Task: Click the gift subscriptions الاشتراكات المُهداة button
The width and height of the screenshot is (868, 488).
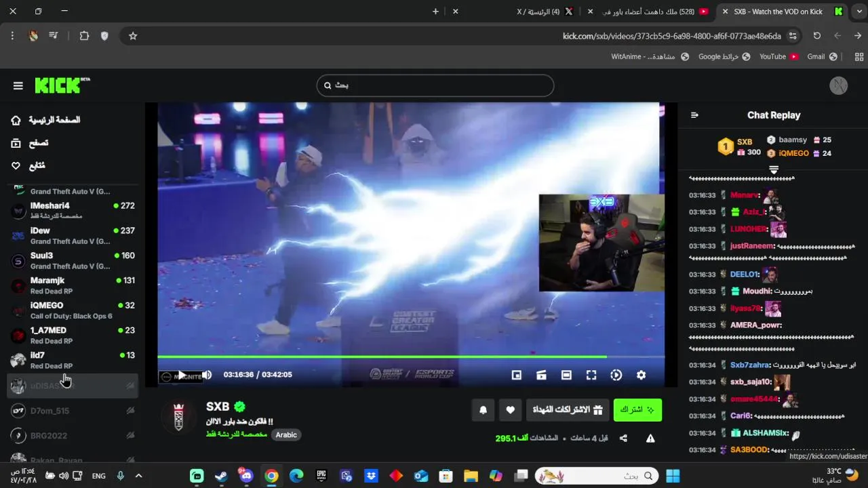Action: click(567, 409)
